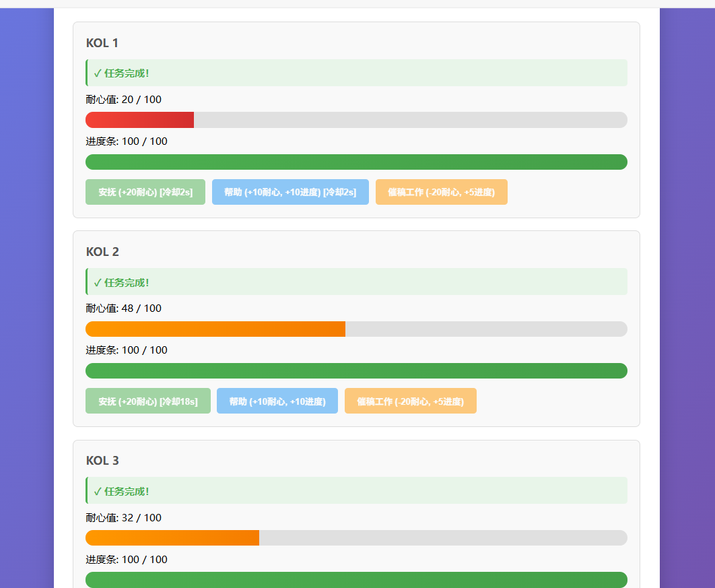
Task: Click the KOL 3 heading
Action: tap(102, 461)
